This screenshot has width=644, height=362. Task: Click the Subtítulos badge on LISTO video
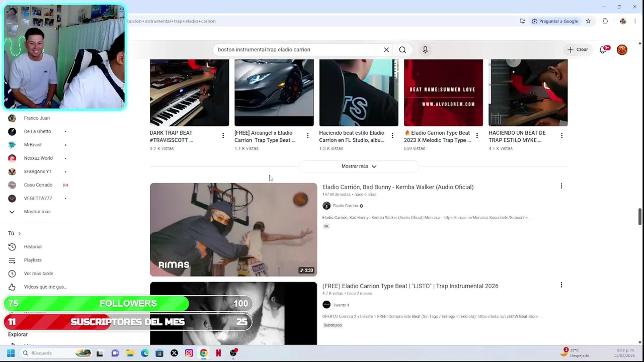[x=333, y=325]
